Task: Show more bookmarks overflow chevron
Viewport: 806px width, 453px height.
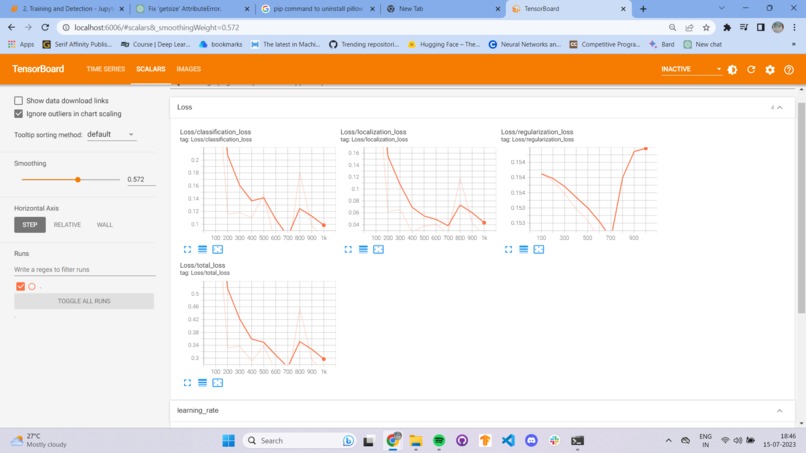Action: point(794,44)
